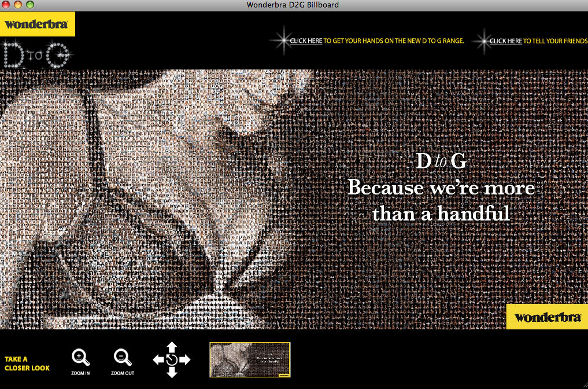Click the 'TAKE A CLOSER LOOK' label

pyautogui.click(x=27, y=364)
